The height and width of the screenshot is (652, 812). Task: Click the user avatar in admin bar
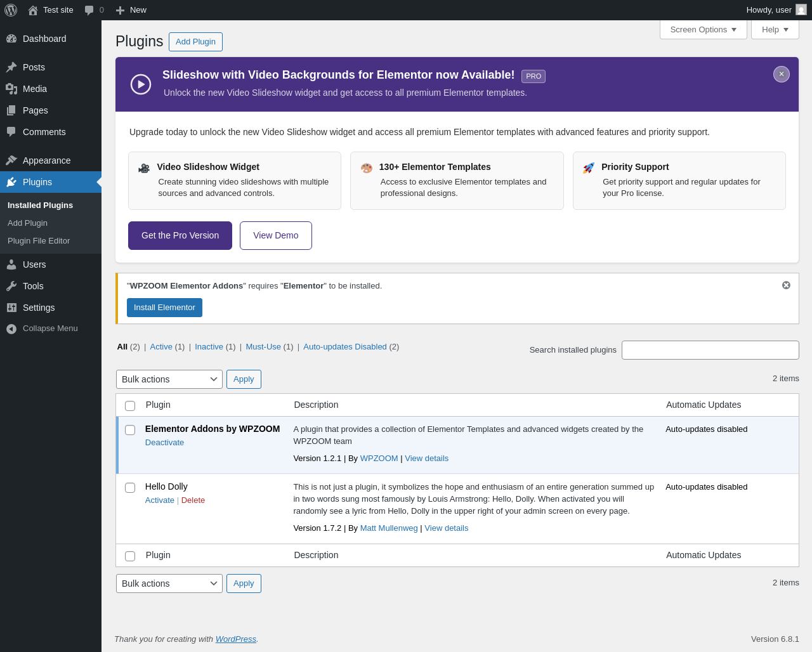pos(801,10)
